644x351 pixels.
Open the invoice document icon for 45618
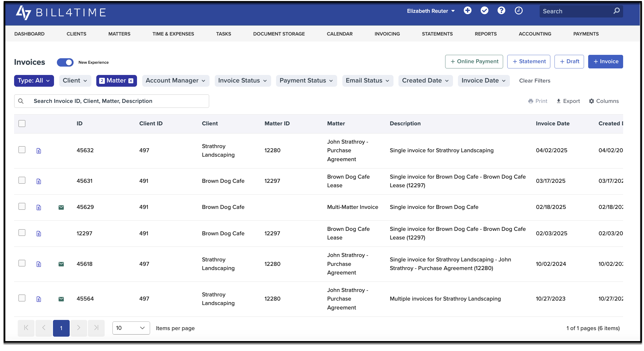(39, 264)
